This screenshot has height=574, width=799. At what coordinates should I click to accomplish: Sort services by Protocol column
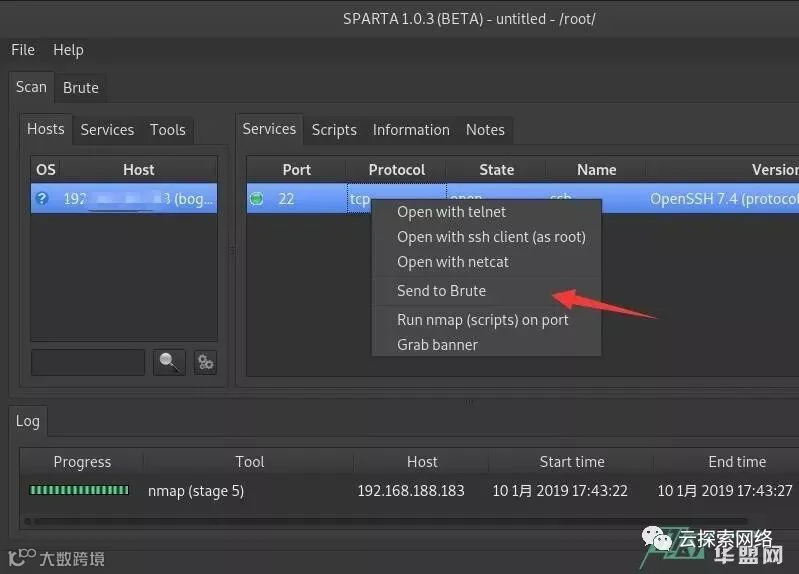tap(396, 170)
